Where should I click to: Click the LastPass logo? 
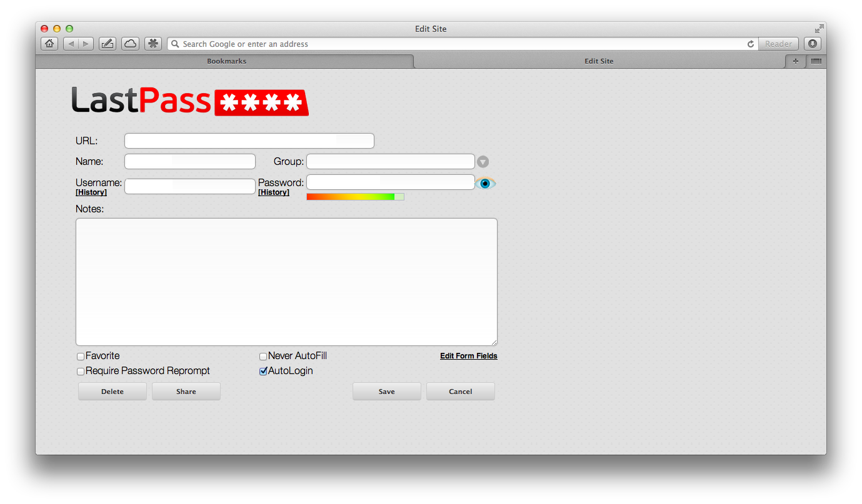pyautogui.click(x=190, y=101)
